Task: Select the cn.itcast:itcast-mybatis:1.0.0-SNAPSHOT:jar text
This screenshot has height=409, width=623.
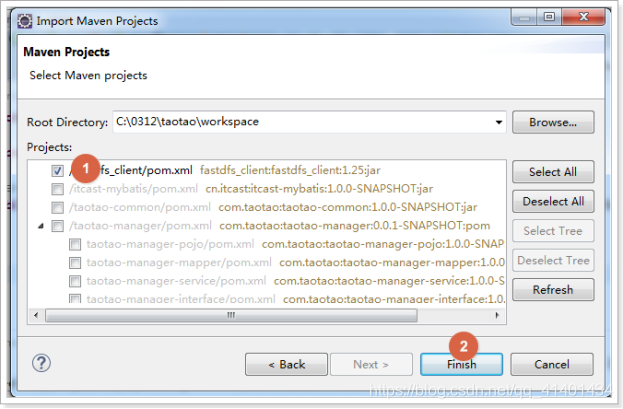Action: (319, 189)
